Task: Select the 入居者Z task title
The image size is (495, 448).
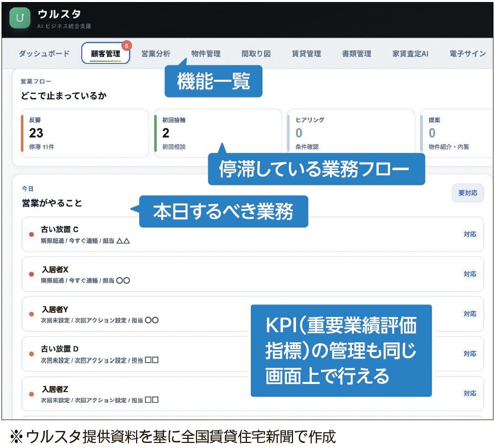Action: click(x=55, y=389)
